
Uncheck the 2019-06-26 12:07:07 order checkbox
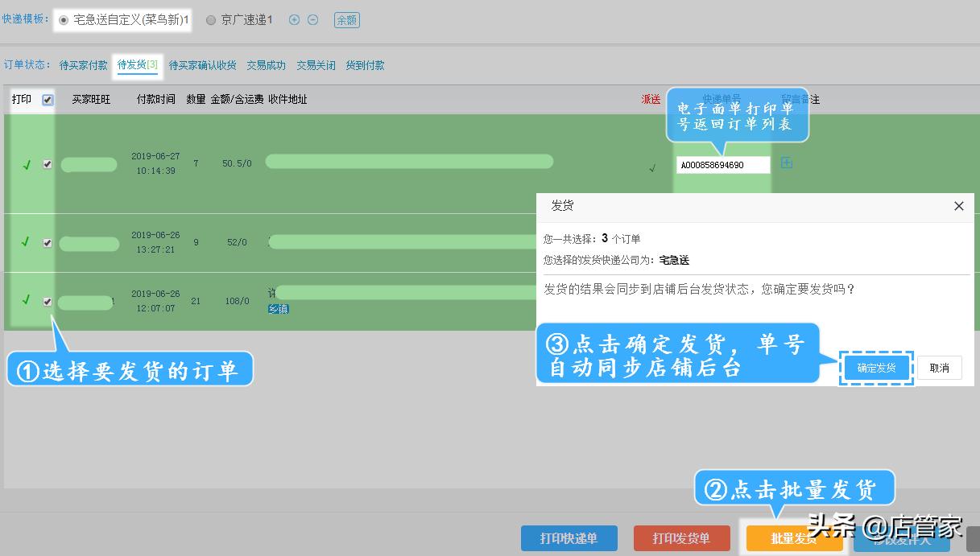(48, 301)
